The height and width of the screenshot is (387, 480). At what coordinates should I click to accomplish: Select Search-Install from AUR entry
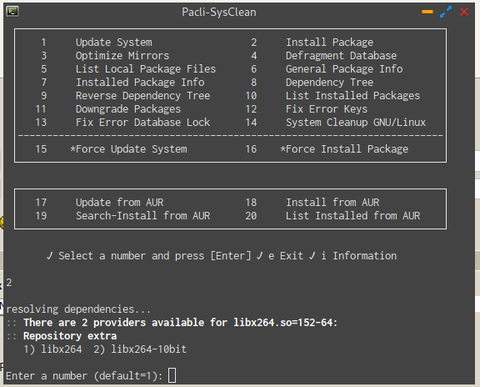143,216
